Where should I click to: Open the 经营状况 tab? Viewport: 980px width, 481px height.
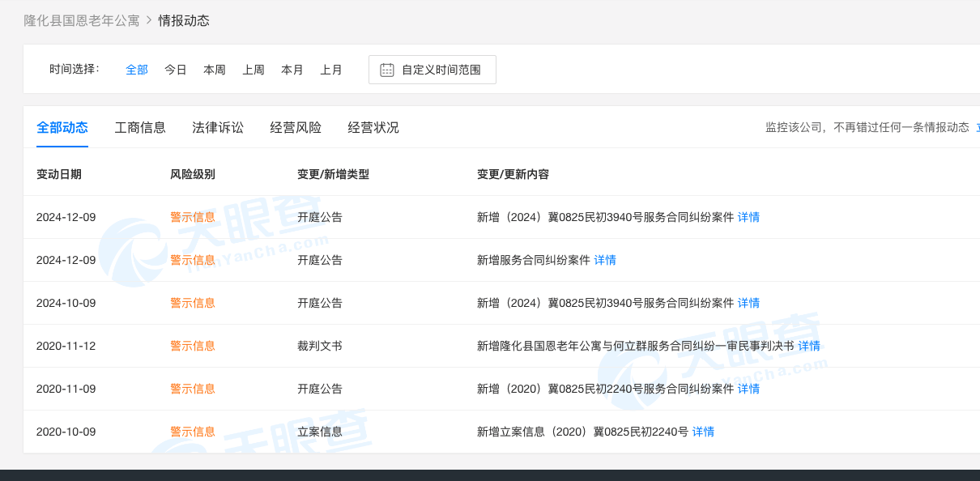coord(373,127)
